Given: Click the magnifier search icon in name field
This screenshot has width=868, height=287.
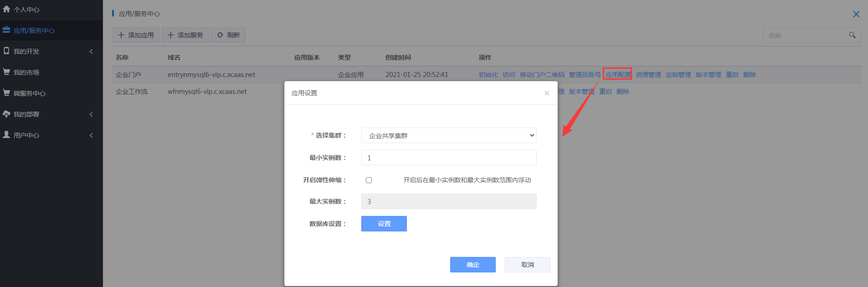Looking at the screenshot, I should click(x=852, y=35).
